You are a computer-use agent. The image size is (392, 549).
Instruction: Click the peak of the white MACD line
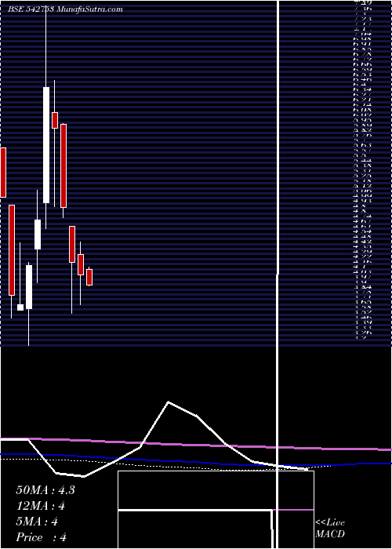(169, 402)
